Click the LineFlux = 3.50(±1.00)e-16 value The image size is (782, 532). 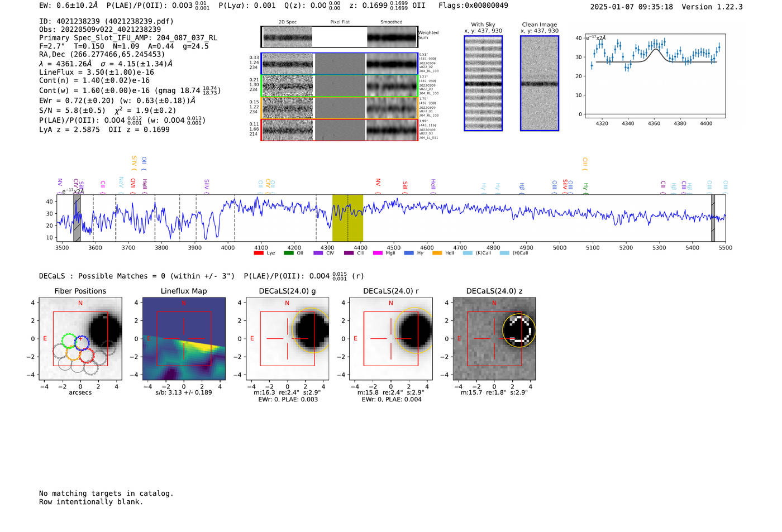(x=97, y=72)
